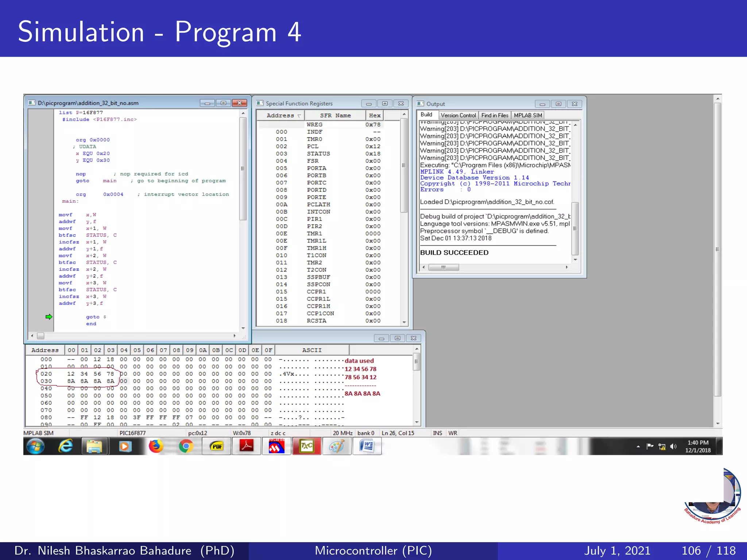Click scroll-down arrow of the asm editor
The width and height of the screenshot is (747, 560).
[x=243, y=328]
